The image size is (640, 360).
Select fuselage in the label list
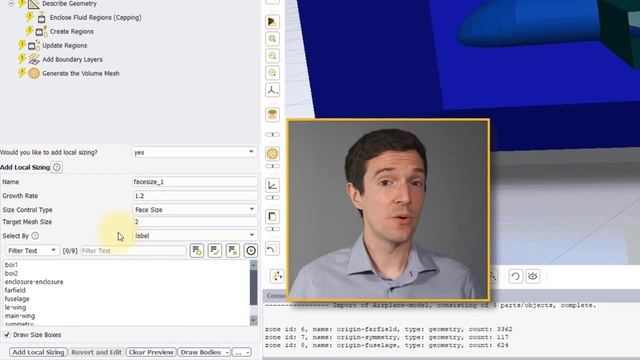point(17,299)
